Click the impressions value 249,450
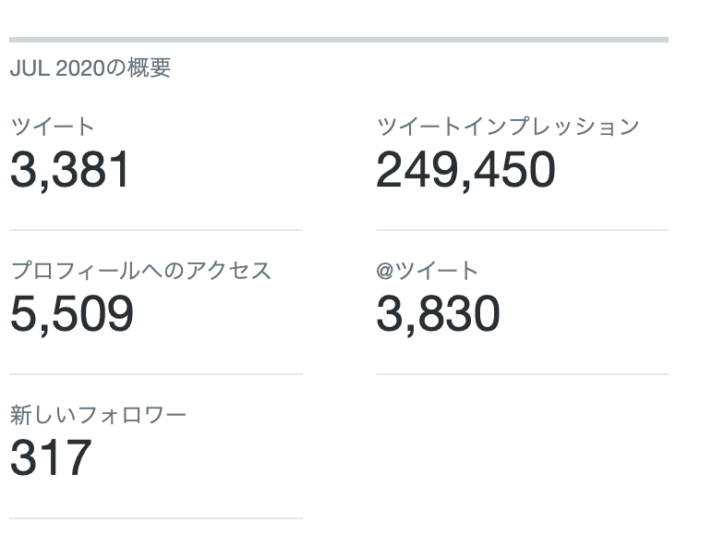Viewport: 724px width, 547px height. (x=466, y=170)
